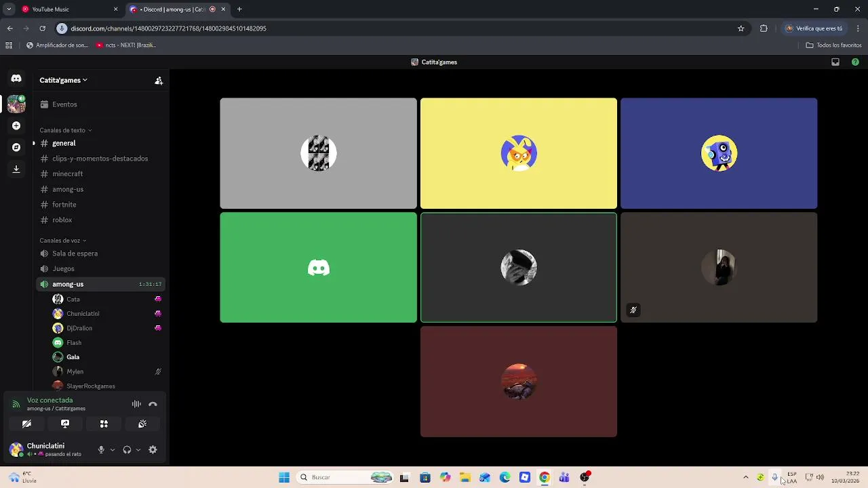This screenshot has height=488, width=868.
Task: Open the Catita'games server menu
Action: point(63,80)
